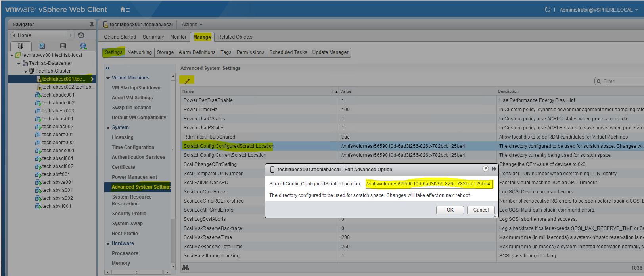View the Permissions sub-tab
644x276 pixels.
pos(250,52)
